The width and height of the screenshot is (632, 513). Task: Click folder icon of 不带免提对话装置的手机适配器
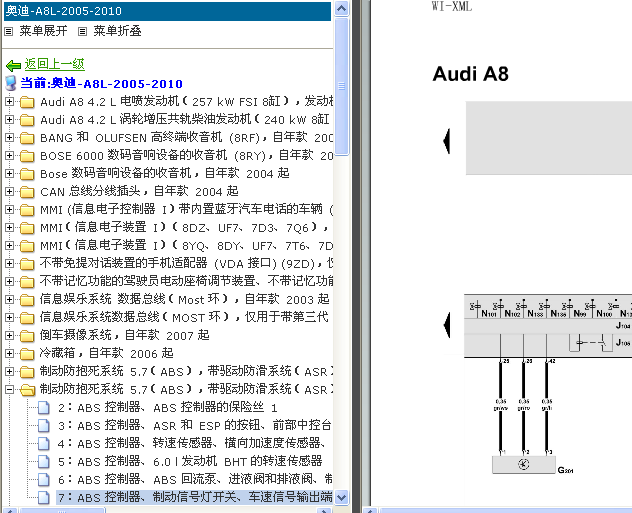[27, 264]
